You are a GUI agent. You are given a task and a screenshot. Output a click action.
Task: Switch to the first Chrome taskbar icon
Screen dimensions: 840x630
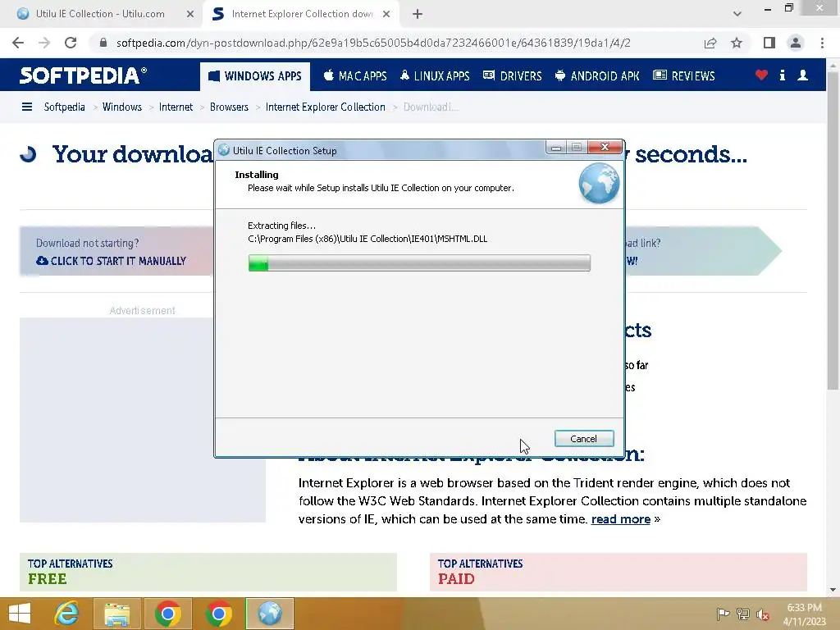167,614
